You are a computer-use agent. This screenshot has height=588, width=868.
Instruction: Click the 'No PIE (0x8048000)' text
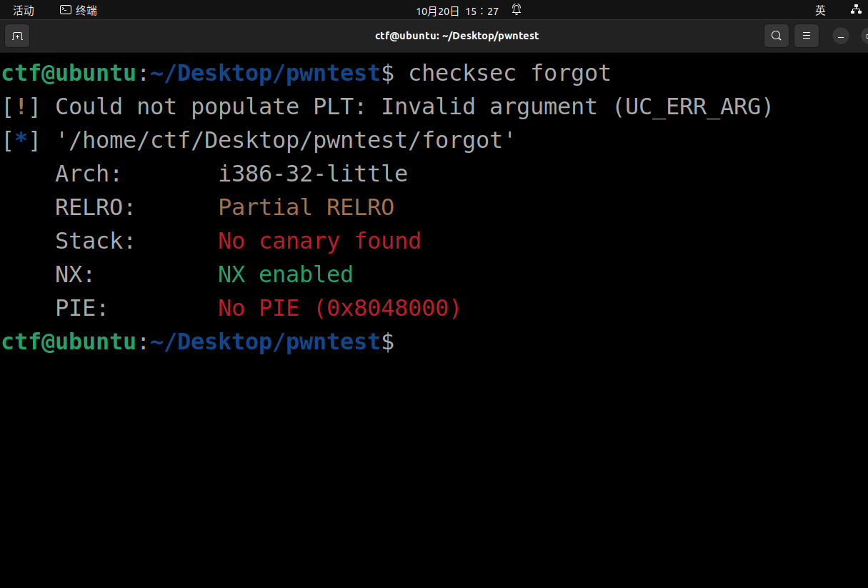tap(339, 308)
